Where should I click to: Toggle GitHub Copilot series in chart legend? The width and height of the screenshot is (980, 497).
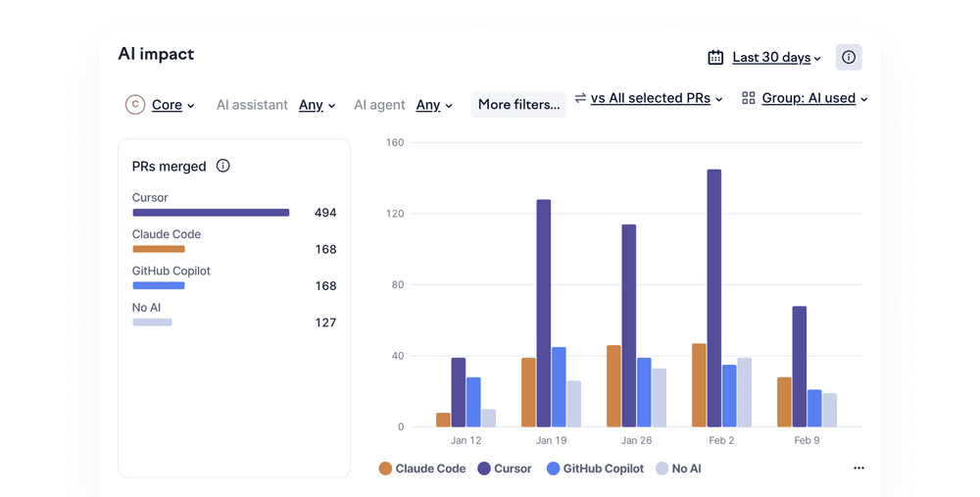(594, 469)
